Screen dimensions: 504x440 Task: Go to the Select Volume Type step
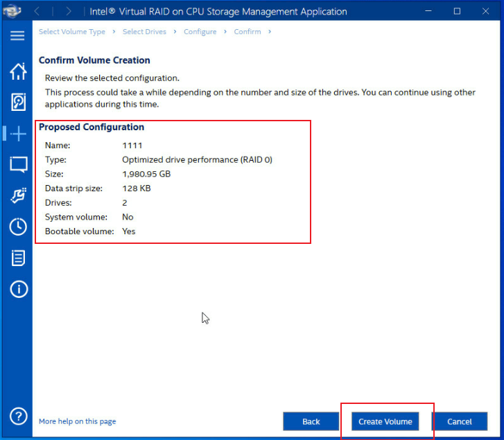click(72, 32)
